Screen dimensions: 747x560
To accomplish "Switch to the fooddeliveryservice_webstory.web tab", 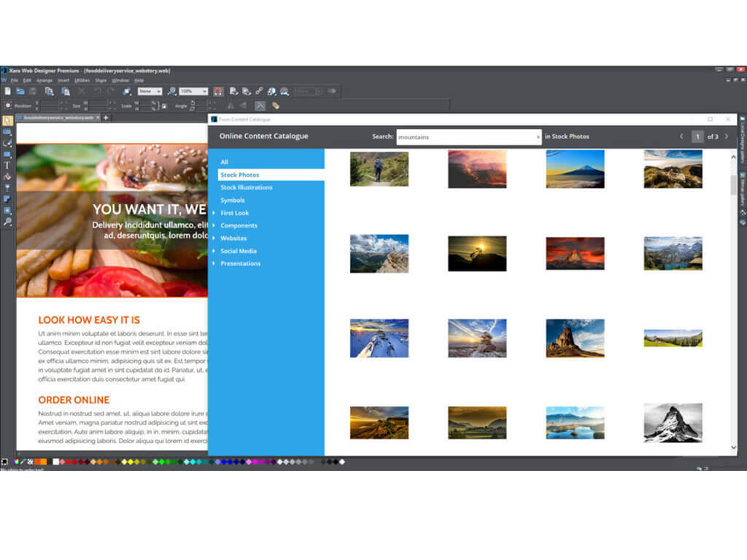I will pyautogui.click(x=58, y=117).
